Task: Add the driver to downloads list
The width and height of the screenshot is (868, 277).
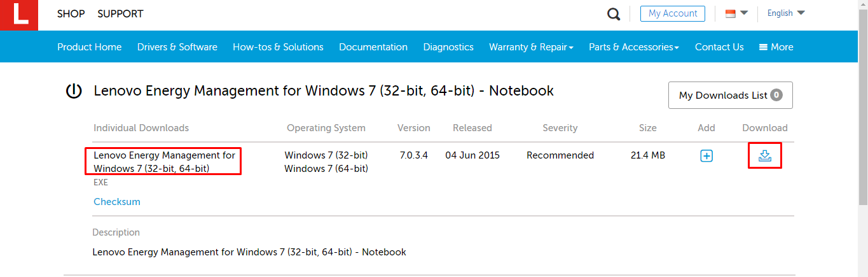Action: 706,156
